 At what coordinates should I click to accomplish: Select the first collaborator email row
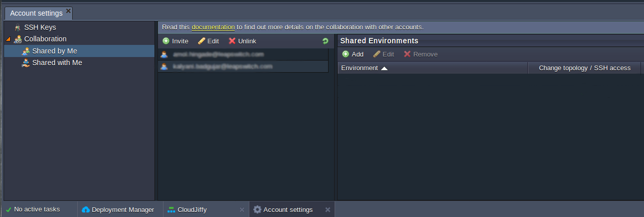click(x=243, y=54)
